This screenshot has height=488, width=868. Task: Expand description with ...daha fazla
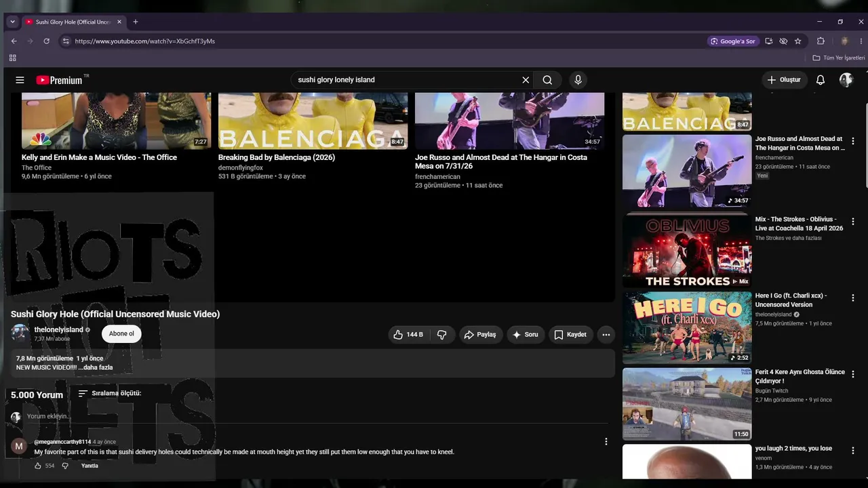coord(95,367)
